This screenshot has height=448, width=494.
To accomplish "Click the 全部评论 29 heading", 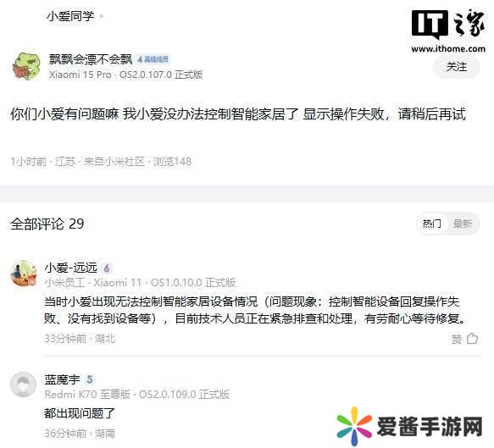I will coord(47,224).
